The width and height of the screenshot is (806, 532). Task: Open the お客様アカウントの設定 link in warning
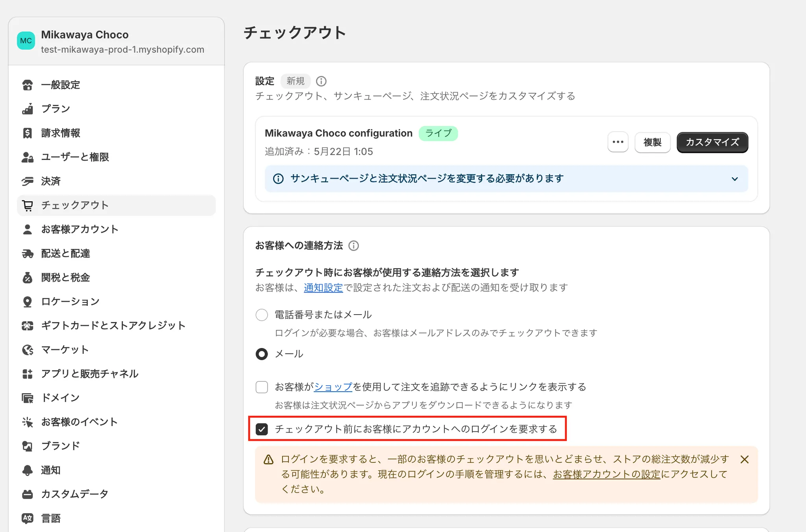coord(606,474)
